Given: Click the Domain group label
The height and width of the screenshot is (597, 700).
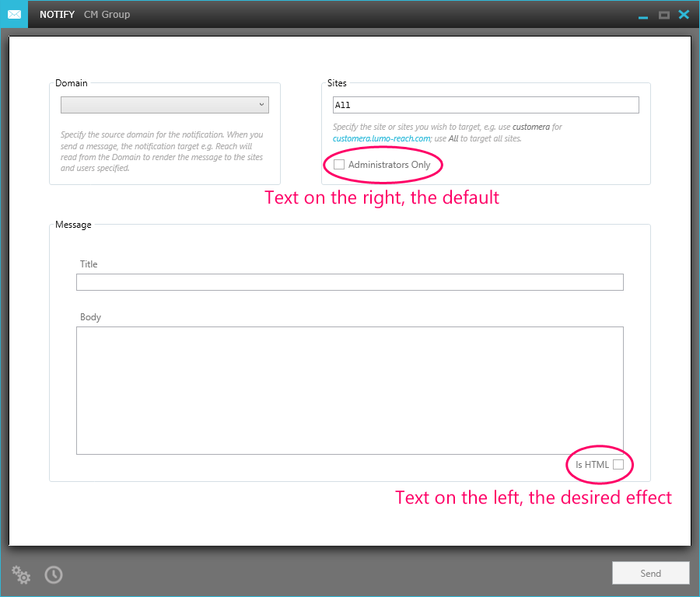Looking at the screenshot, I should pyautogui.click(x=72, y=83).
